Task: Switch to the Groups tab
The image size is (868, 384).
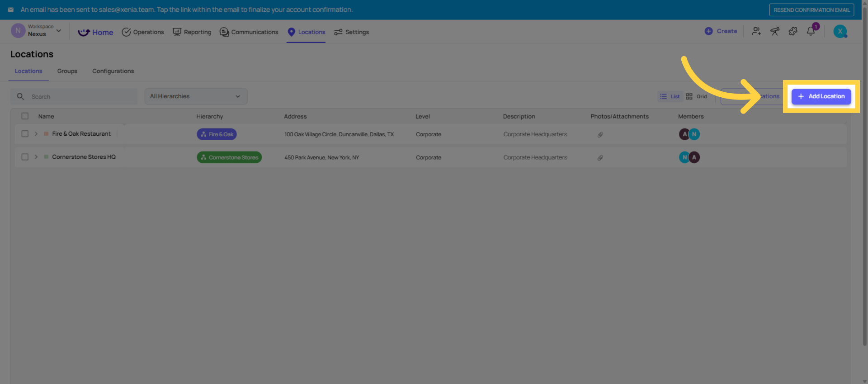Action: pyautogui.click(x=67, y=71)
